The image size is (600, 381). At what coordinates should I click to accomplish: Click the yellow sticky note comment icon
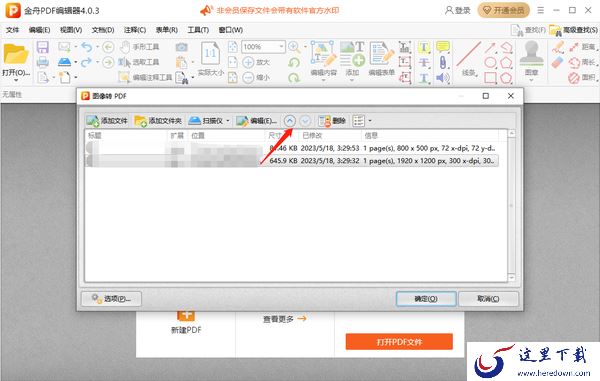click(443, 47)
